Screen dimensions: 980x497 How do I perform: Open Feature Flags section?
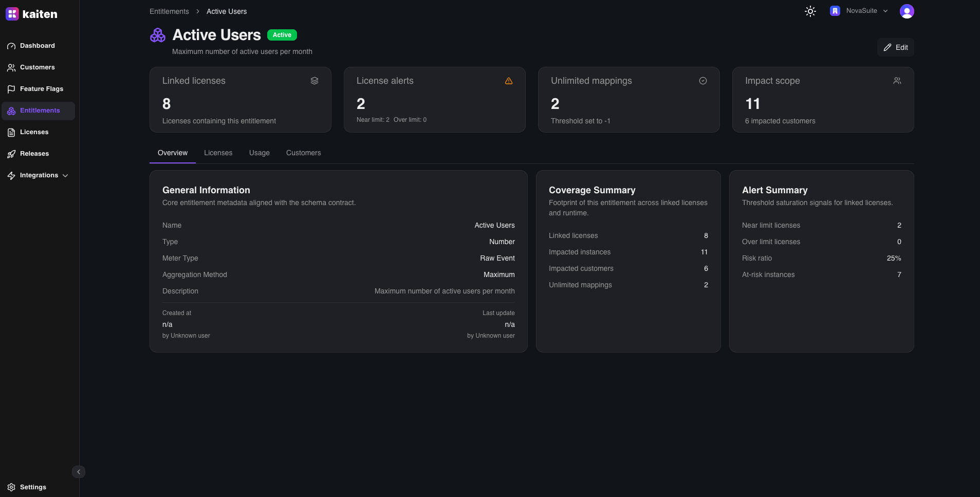41,89
